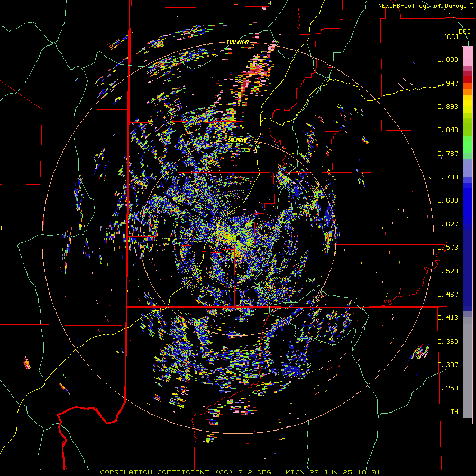Viewport: 476px width, 476px height.
Task: Click the red segment of the color bar
Action: pyautogui.click(x=467, y=79)
